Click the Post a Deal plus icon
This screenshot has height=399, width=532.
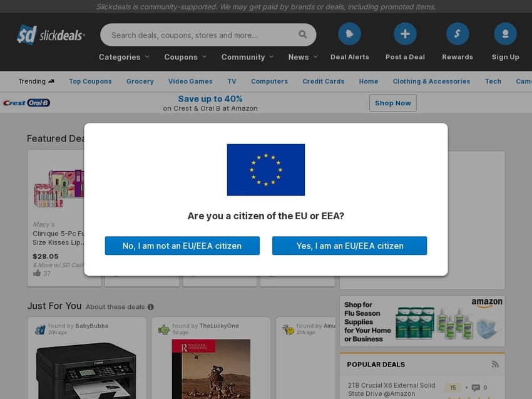pos(405,33)
